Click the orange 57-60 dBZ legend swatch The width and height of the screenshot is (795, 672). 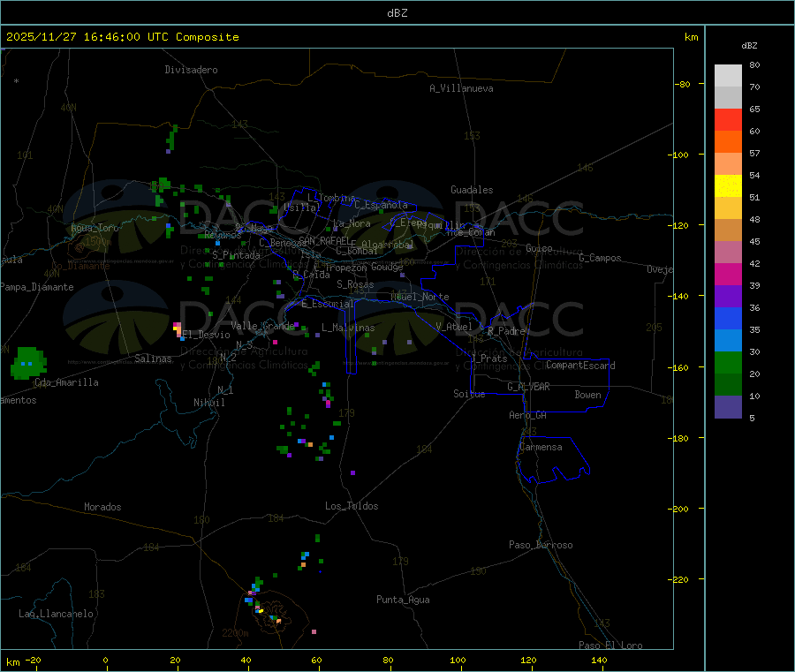tap(728, 142)
